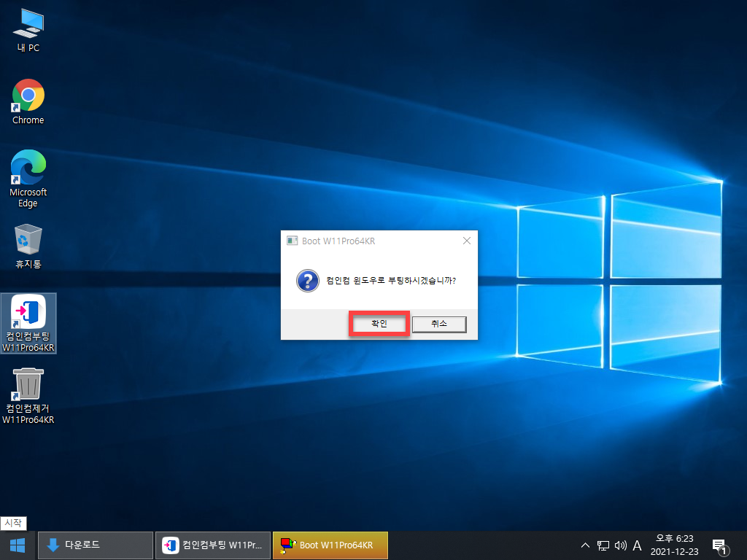Screen dimensions: 747x560
Task: Select the Chrome desktop shortcut
Action: [28, 102]
